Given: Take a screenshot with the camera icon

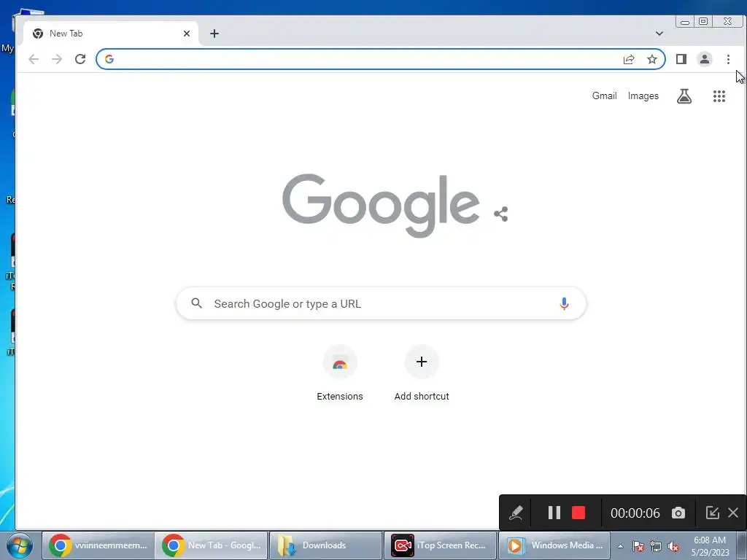Looking at the screenshot, I should pyautogui.click(x=678, y=513).
